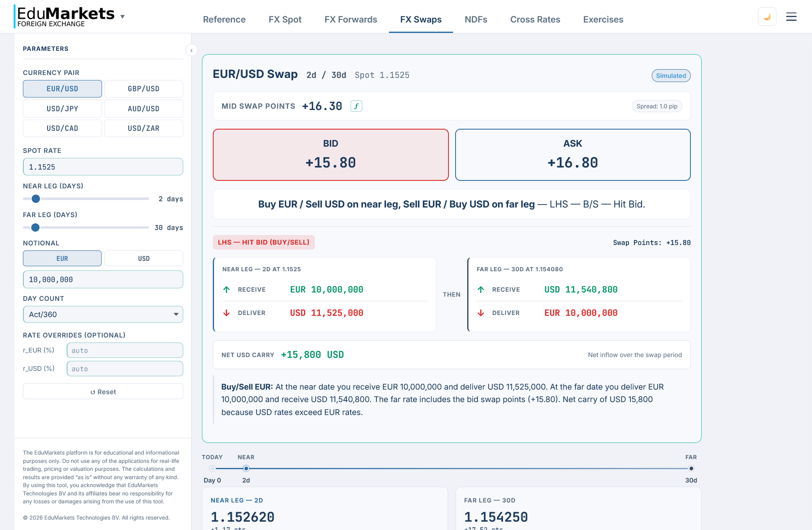
Task: Open the hamburger navigation menu
Action: 791,16
